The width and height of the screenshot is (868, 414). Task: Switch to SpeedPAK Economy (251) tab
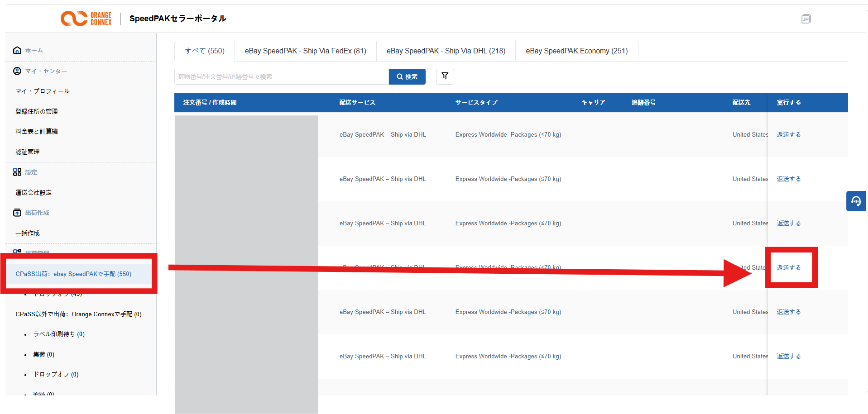pyautogui.click(x=577, y=51)
